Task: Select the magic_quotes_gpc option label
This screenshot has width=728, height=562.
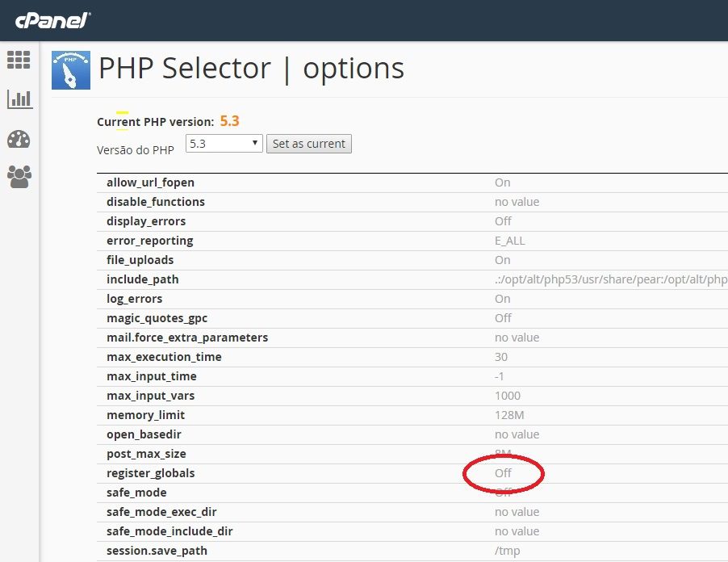Action: [x=157, y=318]
